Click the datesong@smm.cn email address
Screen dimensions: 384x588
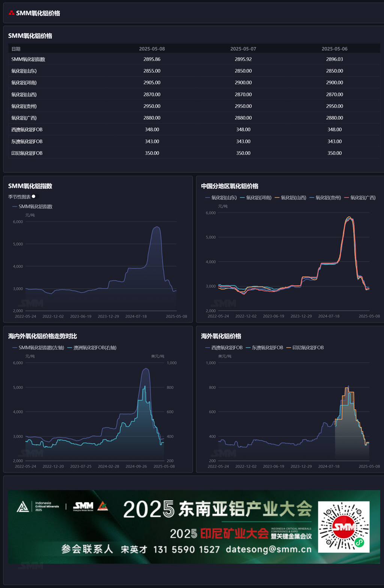point(268,549)
